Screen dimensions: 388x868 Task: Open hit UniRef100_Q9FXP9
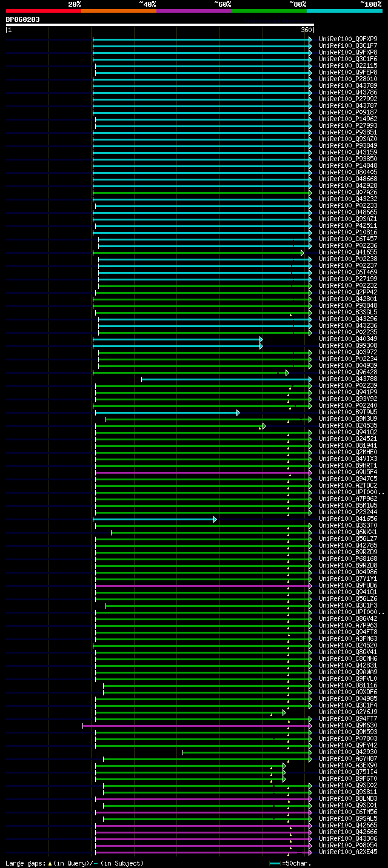point(349,39)
